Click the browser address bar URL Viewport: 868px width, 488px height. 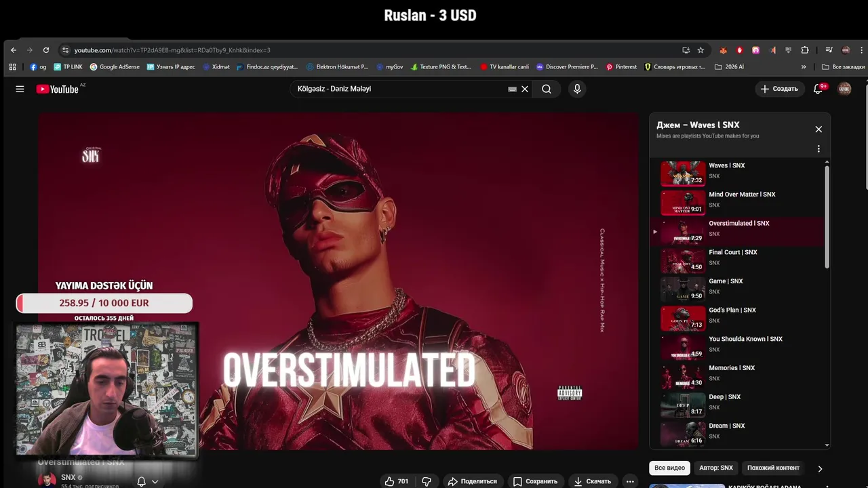click(x=172, y=50)
